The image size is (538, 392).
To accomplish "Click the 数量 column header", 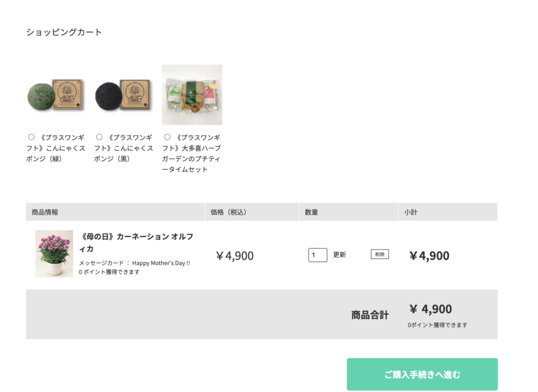I will click(x=312, y=212).
